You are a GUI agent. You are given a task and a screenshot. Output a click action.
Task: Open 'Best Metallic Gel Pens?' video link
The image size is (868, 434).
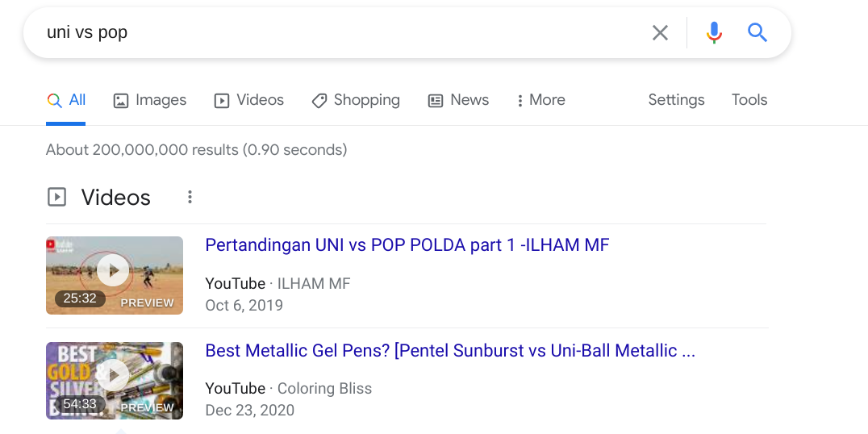point(450,350)
